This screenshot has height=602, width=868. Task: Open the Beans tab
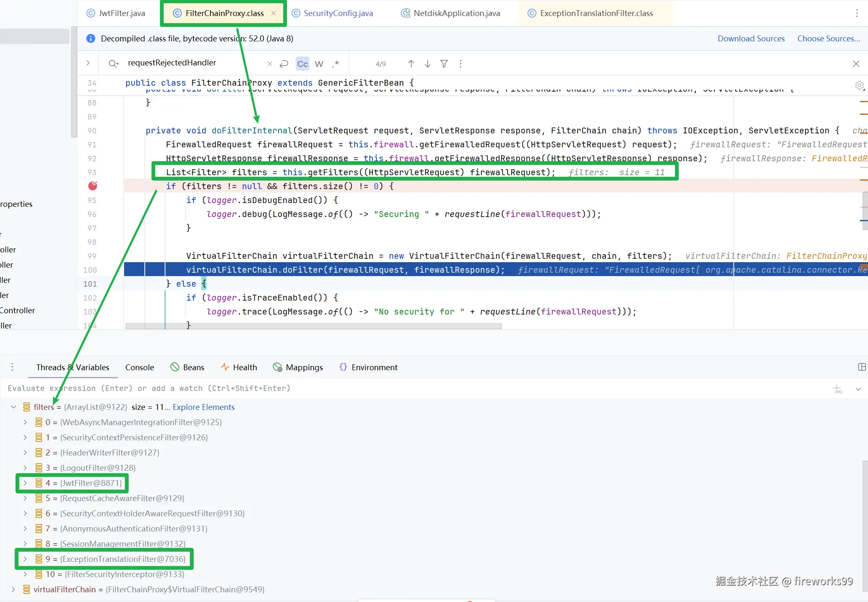[187, 367]
